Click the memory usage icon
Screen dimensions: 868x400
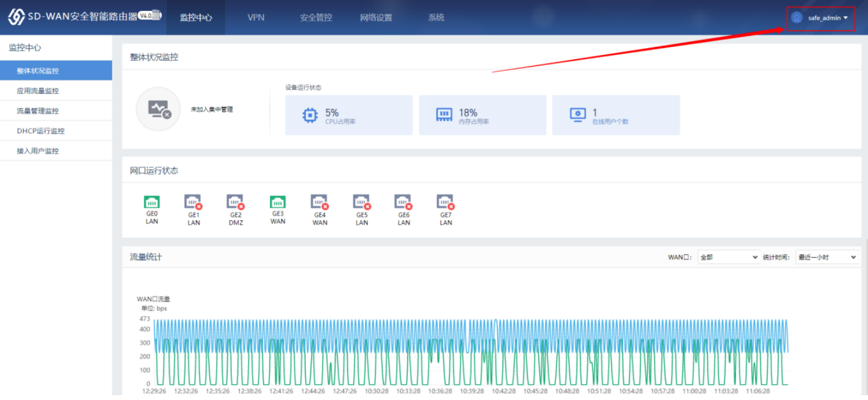click(x=444, y=115)
